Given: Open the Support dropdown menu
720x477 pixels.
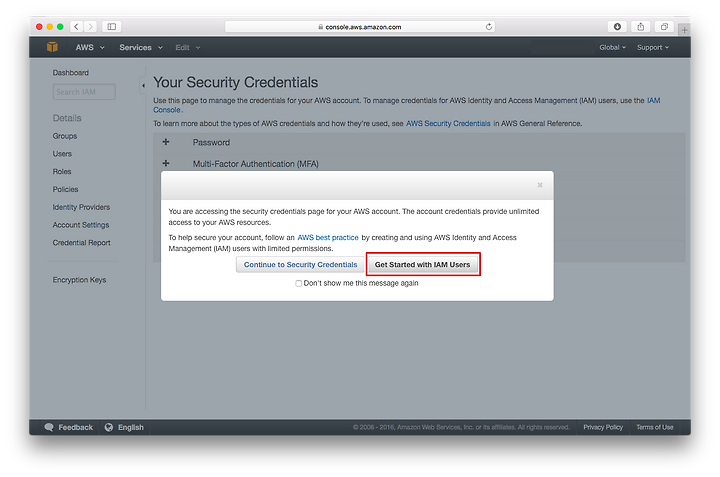Looking at the screenshot, I should [652, 47].
